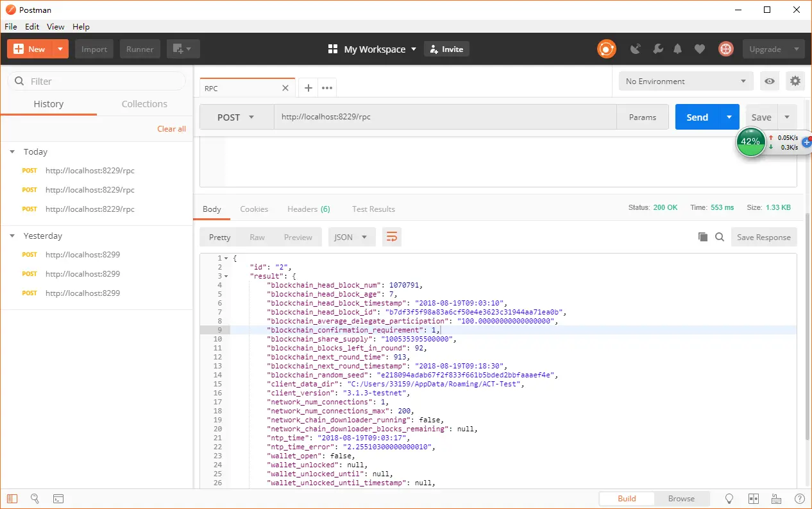This screenshot has width=812, height=509.
Task: Click the orange sync status icon
Action: click(606, 49)
